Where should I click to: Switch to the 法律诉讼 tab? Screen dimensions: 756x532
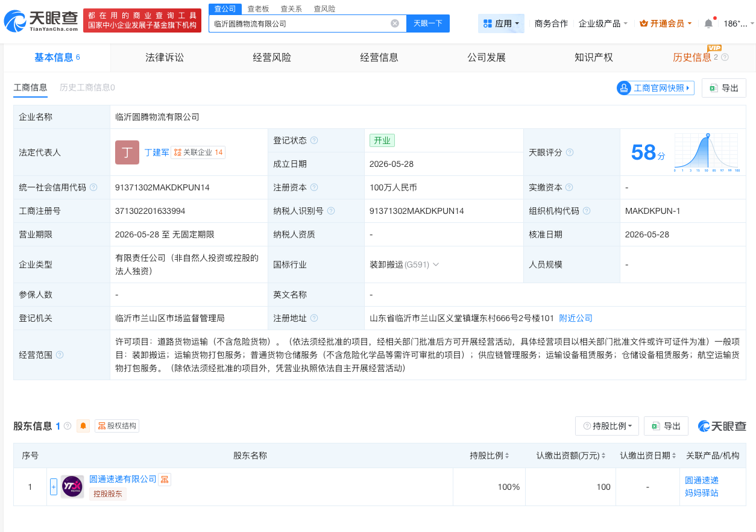(165, 57)
